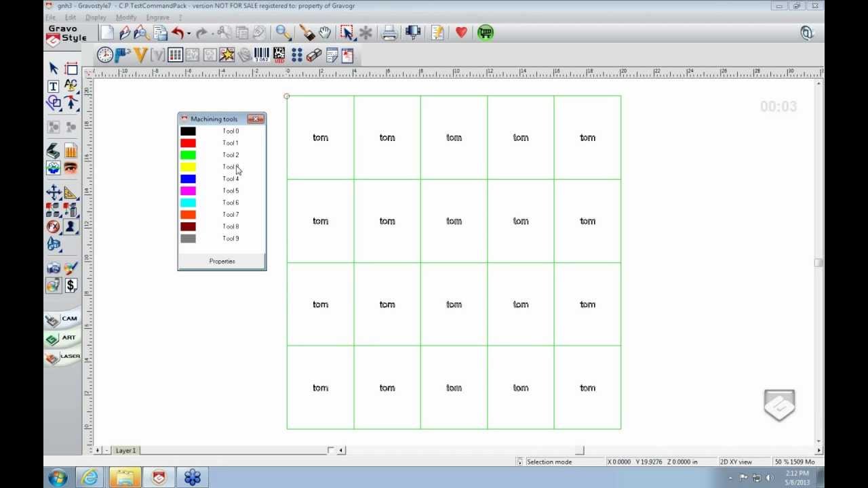The width and height of the screenshot is (868, 488).
Task: Click the Properties button in Machining tools
Action: pyautogui.click(x=222, y=261)
